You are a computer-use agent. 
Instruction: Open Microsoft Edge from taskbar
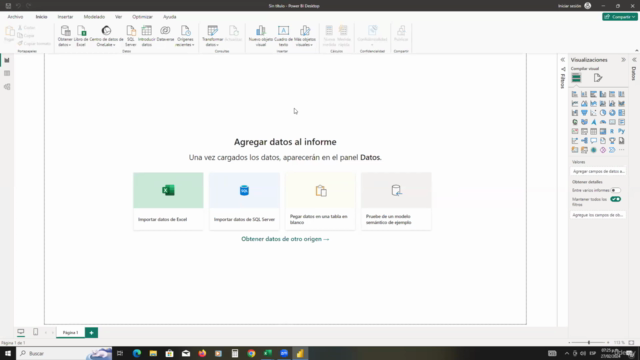click(x=137, y=353)
